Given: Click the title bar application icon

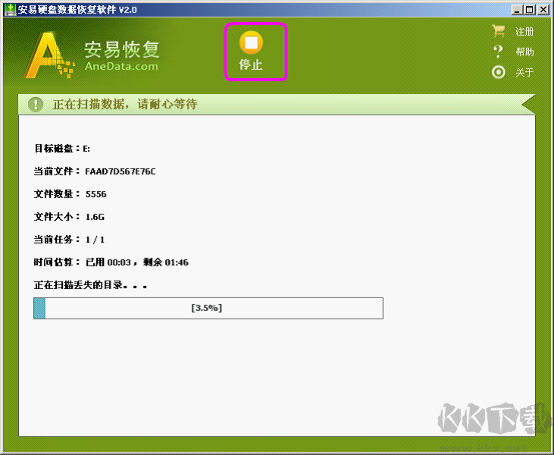Looking at the screenshot, I should (x=10, y=10).
